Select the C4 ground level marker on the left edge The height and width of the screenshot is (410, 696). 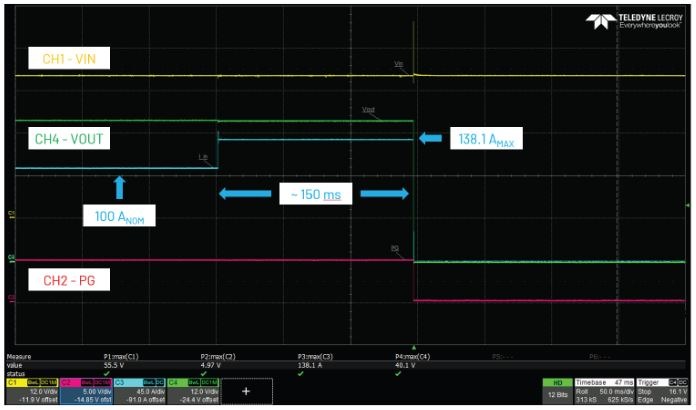12,257
